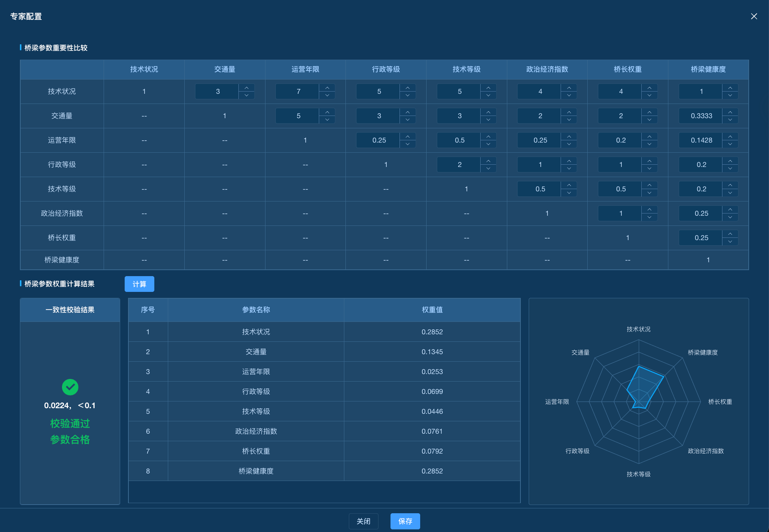
Task: Decrease the 运营年限 vs 桥梁健康度 value 0.1428
Action: [730, 144]
